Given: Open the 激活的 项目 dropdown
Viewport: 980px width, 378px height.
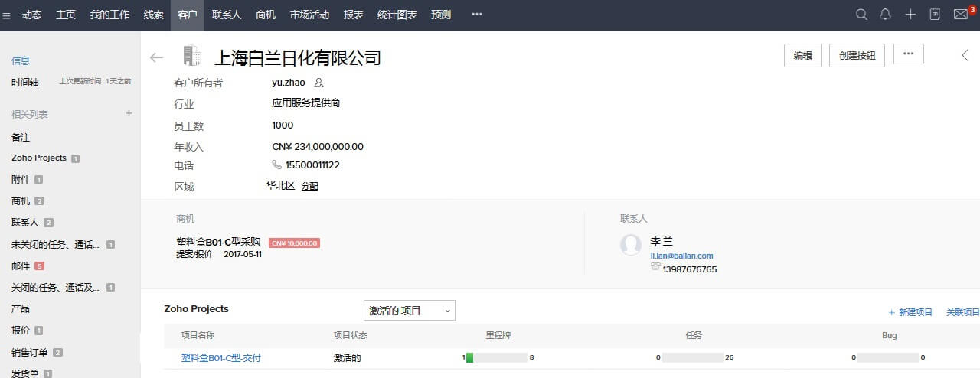Looking at the screenshot, I should click(410, 311).
